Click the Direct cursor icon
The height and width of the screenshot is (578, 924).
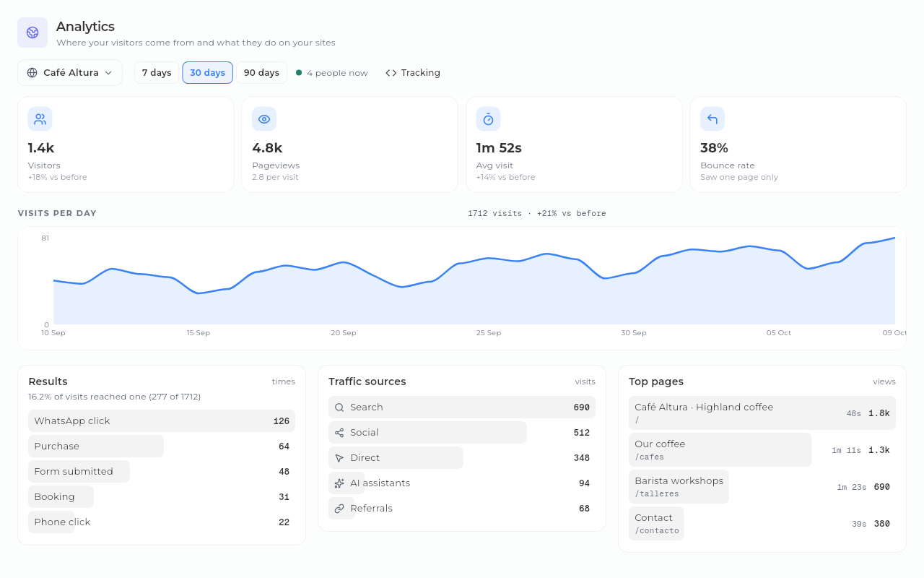(x=339, y=458)
